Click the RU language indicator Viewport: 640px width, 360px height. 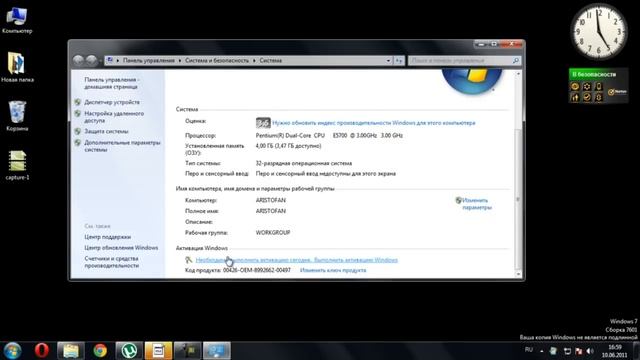(529, 350)
